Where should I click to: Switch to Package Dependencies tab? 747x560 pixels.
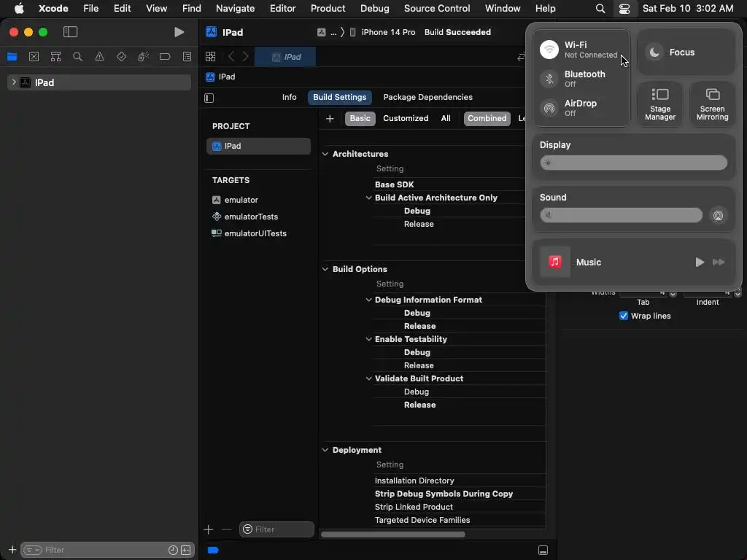427,97
